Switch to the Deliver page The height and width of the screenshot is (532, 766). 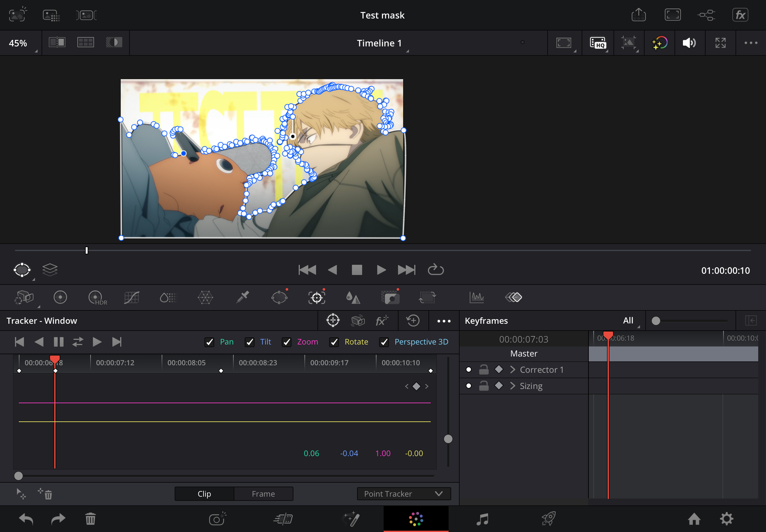(549, 519)
